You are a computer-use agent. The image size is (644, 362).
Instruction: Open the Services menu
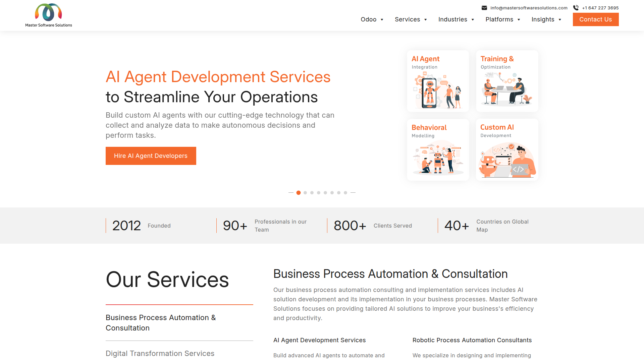(x=408, y=19)
